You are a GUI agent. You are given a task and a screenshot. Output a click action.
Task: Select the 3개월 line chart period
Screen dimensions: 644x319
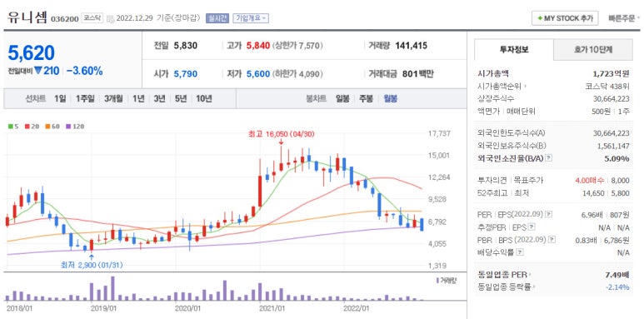[x=113, y=98]
